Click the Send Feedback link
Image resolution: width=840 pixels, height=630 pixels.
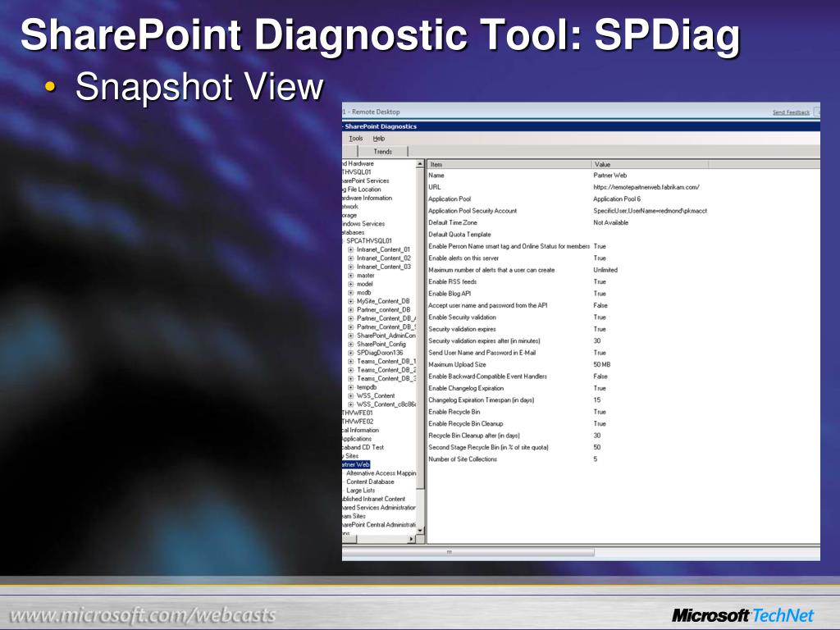pyautogui.click(x=791, y=112)
